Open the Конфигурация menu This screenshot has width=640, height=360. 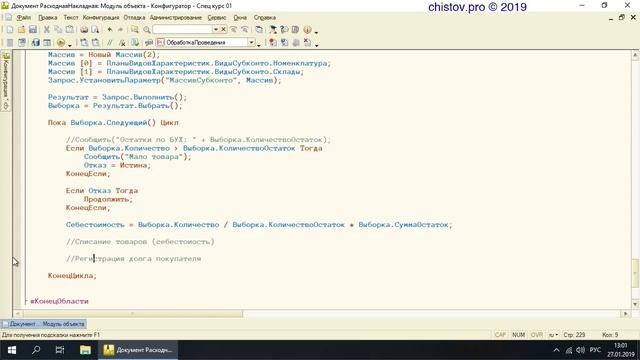tap(101, 18)
